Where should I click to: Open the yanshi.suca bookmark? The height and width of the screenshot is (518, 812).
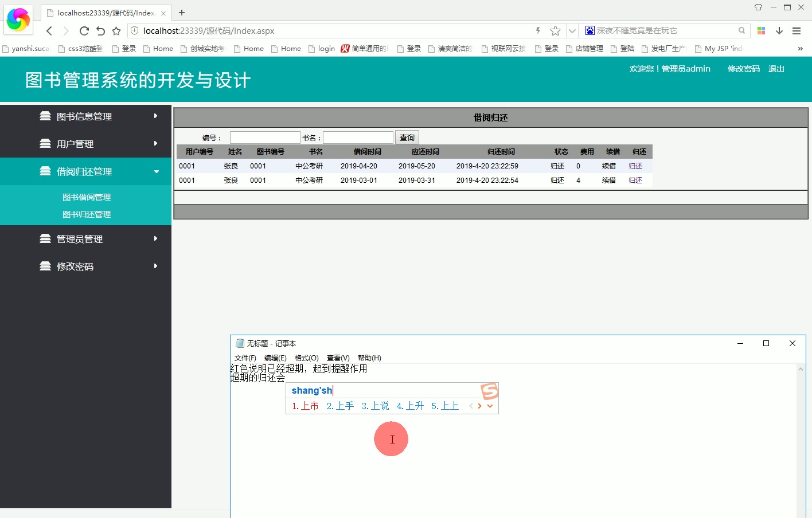[x=26, y=49]
